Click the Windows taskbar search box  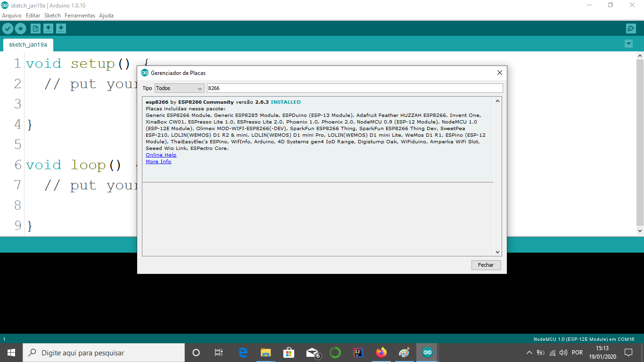(x=104, y=353)
